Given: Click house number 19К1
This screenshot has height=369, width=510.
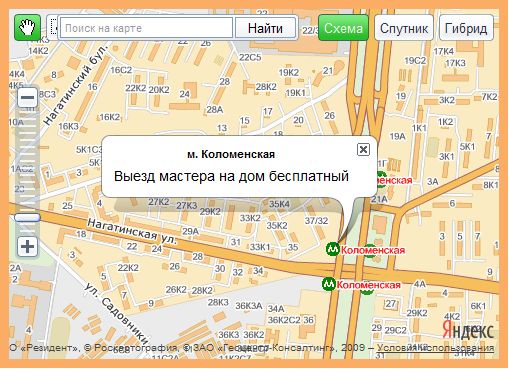Looking at the screenshot, I should [296, 93].
